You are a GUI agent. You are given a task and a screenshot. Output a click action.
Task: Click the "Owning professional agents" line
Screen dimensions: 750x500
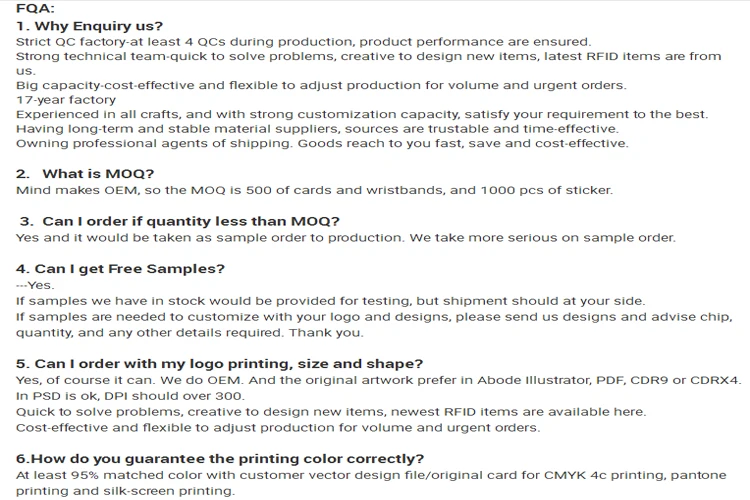click(322, 143)
